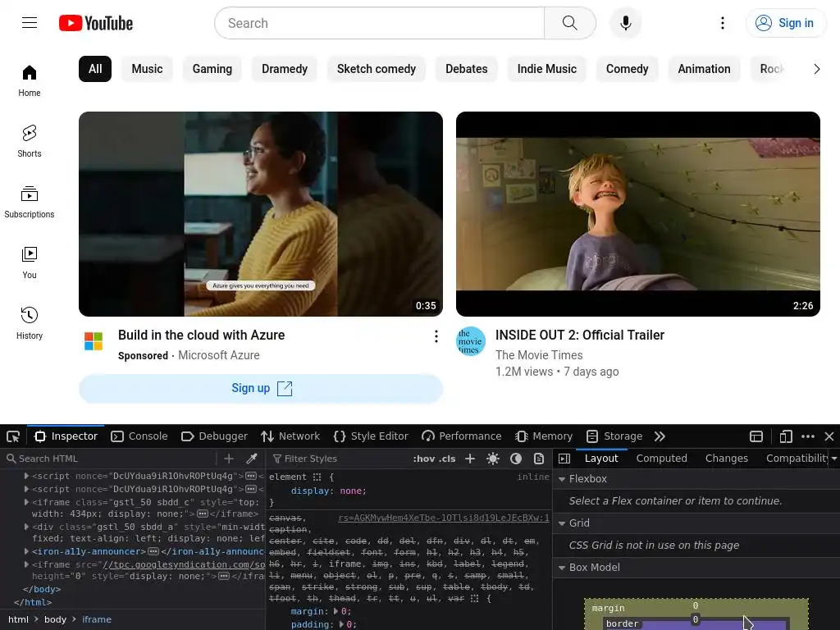
Task: Open the iframe target selector icon in the DevTools toolbar
Action: [x=756, y=436]
